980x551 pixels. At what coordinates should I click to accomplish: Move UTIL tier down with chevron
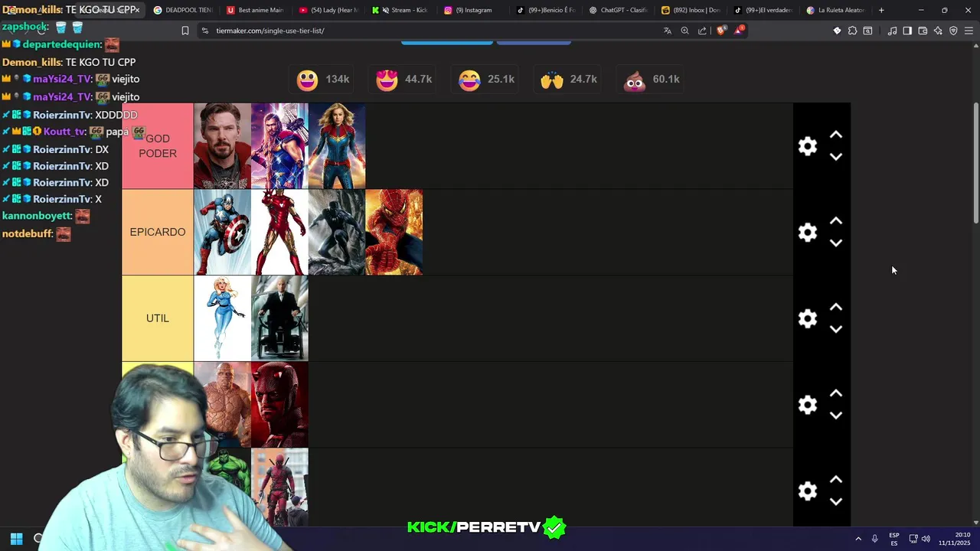tap(836, 330)
